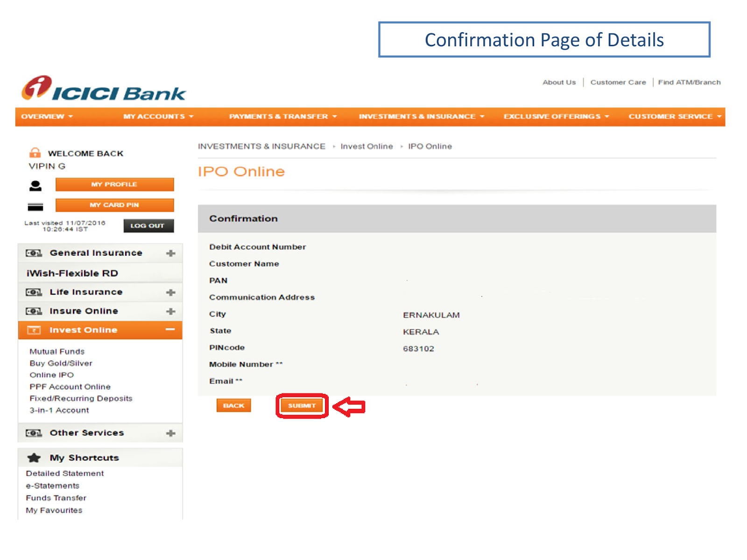Open My Favourites shortcut
The width and height of the screenshot is (747, 560).
coord(54,511)
